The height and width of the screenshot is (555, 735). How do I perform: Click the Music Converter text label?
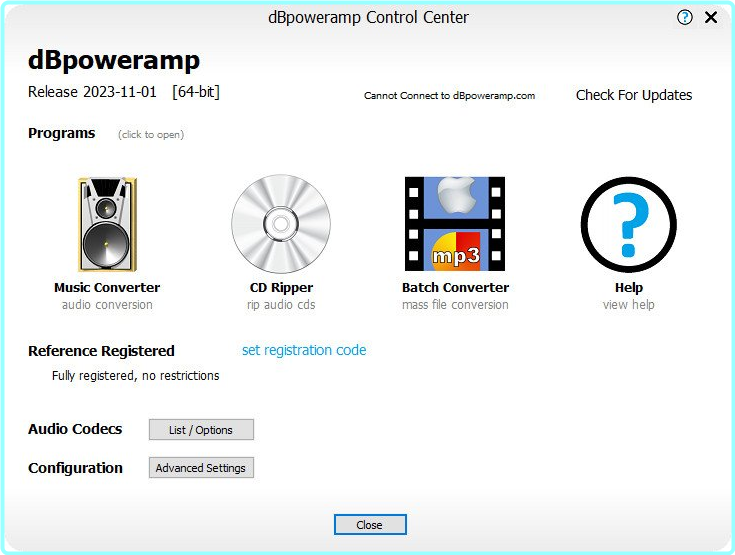(x=107, y=287)
